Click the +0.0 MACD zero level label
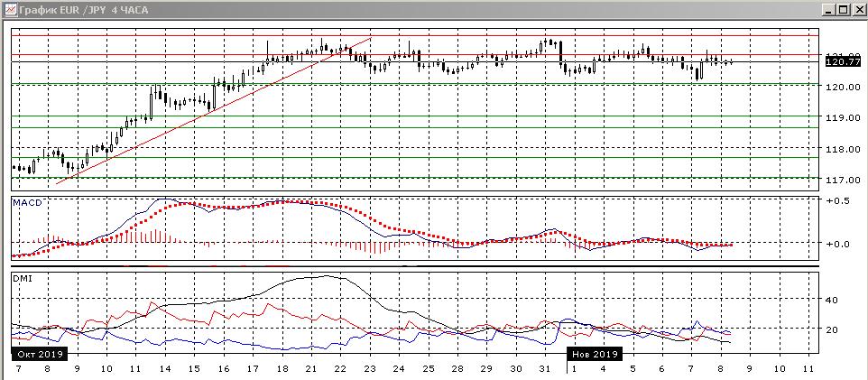Image resolution: width=868 pixels, height=380 pixels. pos(838,244)
